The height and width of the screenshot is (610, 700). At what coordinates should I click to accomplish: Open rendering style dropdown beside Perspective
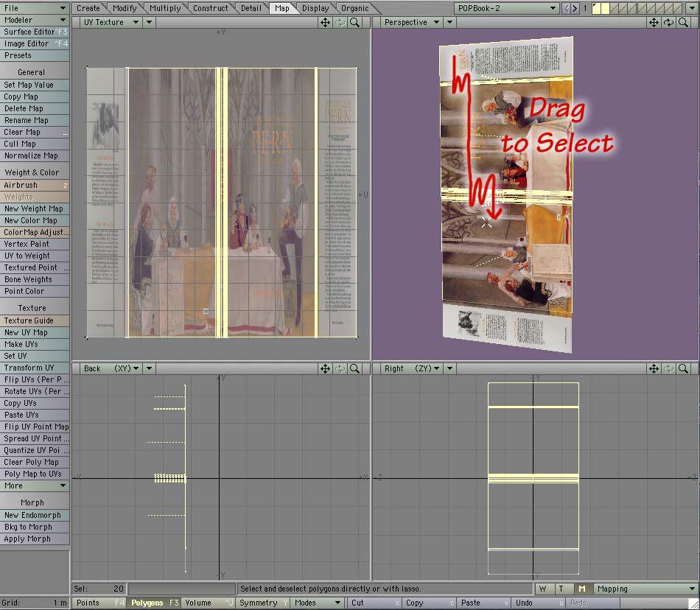(450, 22)
